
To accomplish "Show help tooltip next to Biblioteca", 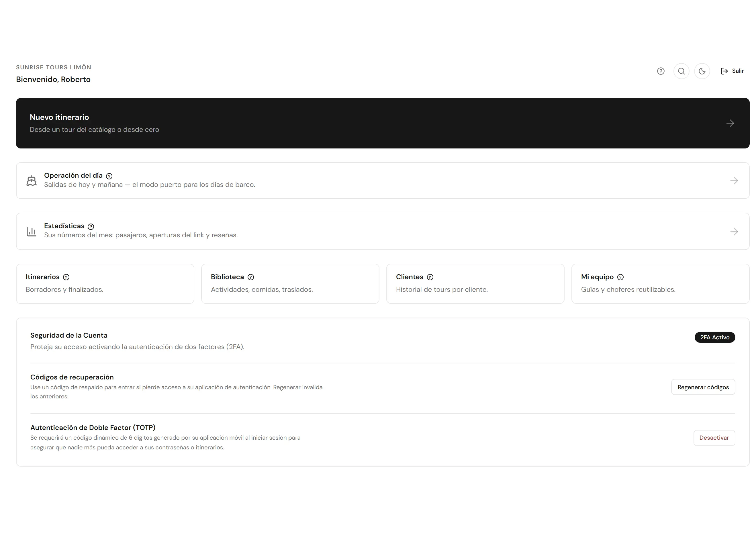I will tap(250, 277).
